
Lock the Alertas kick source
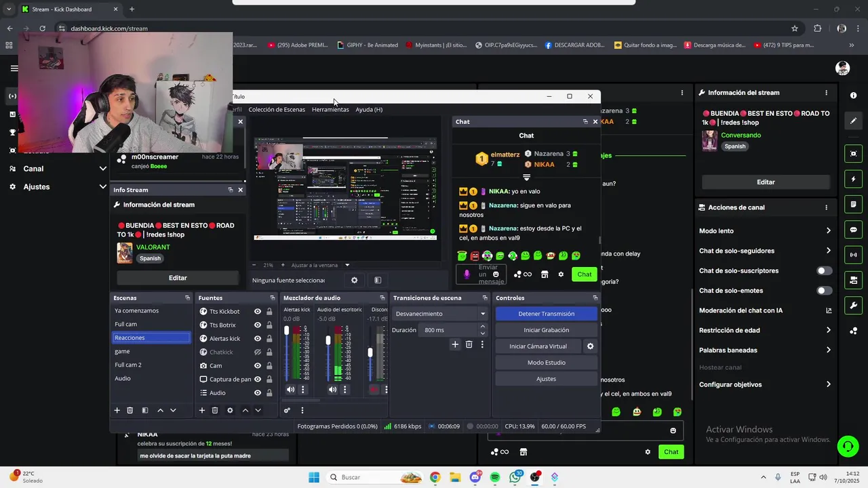click(x=269, y=339)
